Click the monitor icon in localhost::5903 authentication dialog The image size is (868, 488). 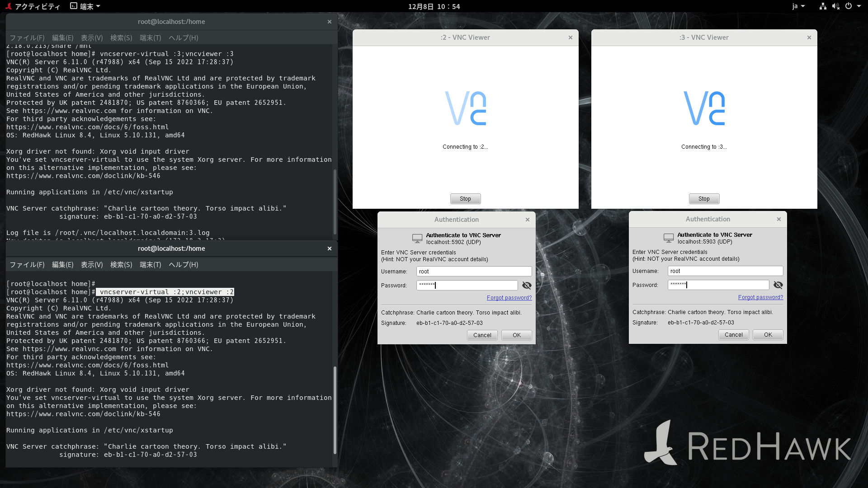[x=669, y=238]
